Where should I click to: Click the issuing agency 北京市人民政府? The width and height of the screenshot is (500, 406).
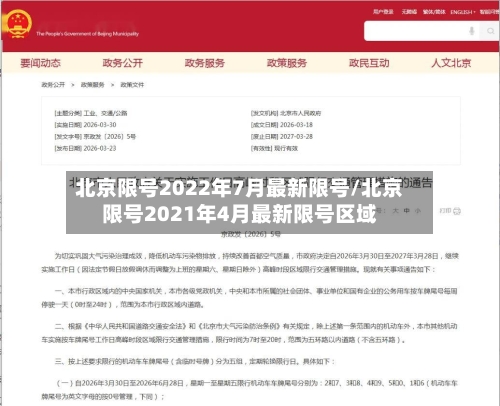tap(300, 113)
